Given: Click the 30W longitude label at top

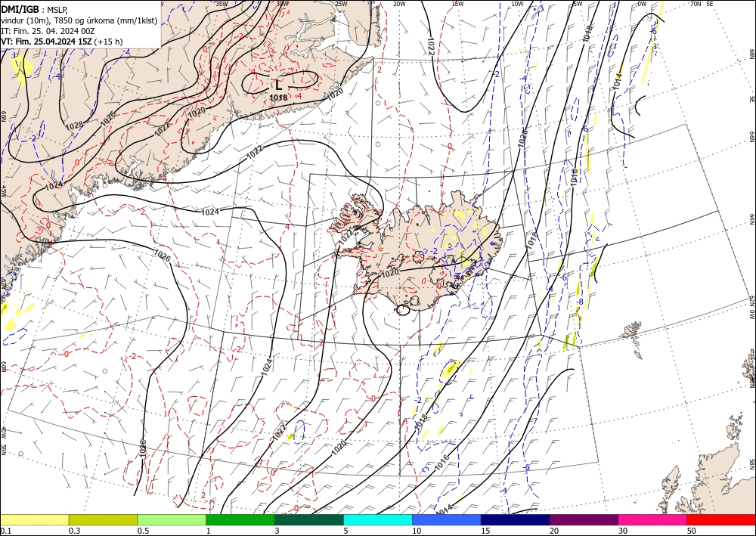Looking at the screenshot, I should 283,4.
